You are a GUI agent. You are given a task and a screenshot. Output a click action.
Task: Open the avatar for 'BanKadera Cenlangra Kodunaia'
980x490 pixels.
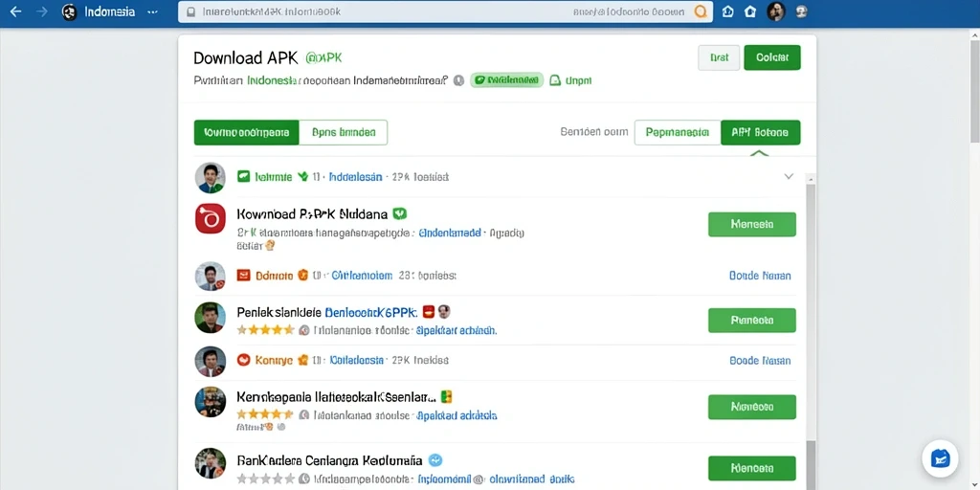click(210, 463)
